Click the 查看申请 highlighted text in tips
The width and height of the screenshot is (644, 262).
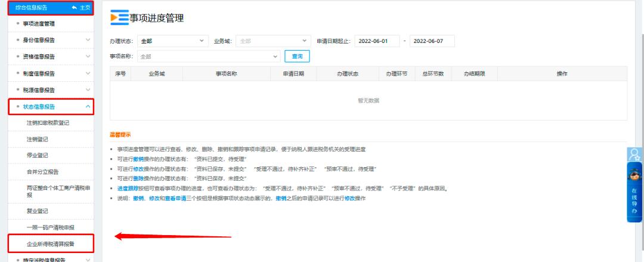pos(175,198)
